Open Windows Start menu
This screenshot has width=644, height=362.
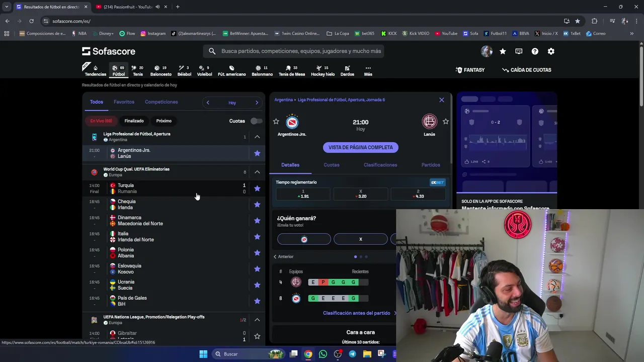203,354
